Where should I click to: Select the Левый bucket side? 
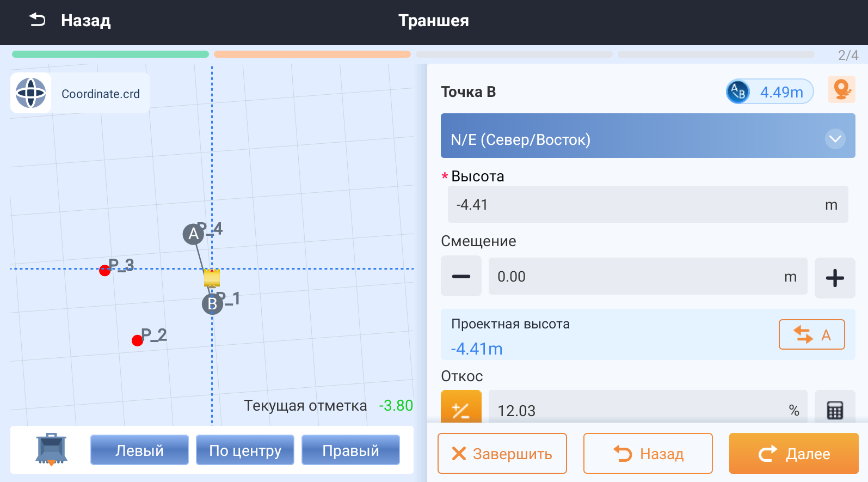pos(139,450)
